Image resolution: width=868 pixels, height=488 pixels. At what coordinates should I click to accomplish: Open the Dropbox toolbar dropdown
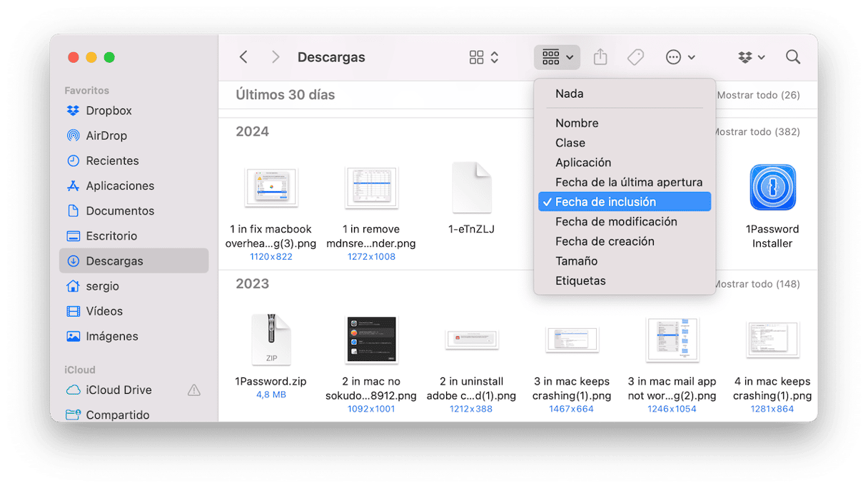click(x=751, y=57)
